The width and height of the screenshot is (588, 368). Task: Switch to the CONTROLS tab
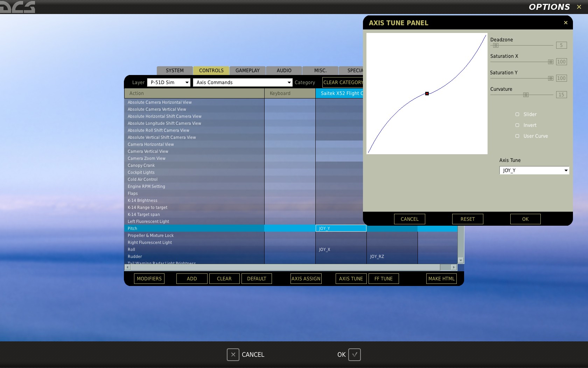211,70
